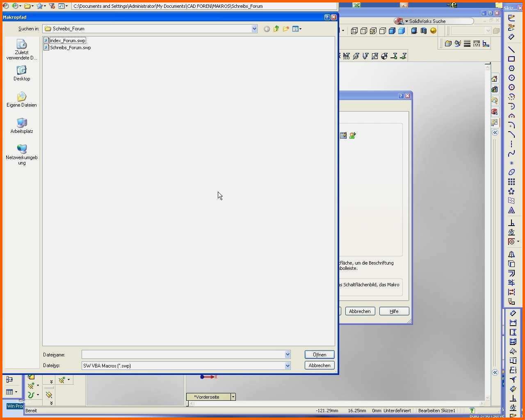Toggle shaded with edges display mode
Viewport: 525px width, 420px height.
pyautogui.click(x=392, y=31)
